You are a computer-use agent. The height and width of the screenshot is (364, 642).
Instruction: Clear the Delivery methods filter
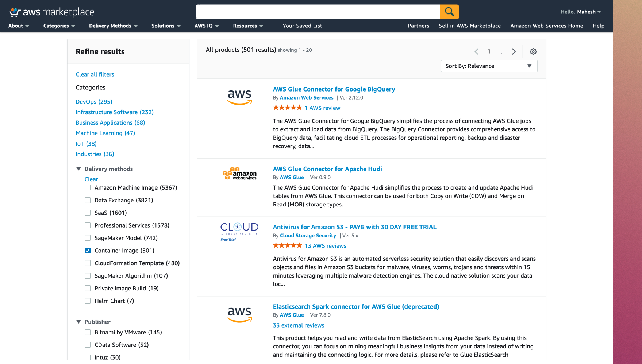[91, 179]
